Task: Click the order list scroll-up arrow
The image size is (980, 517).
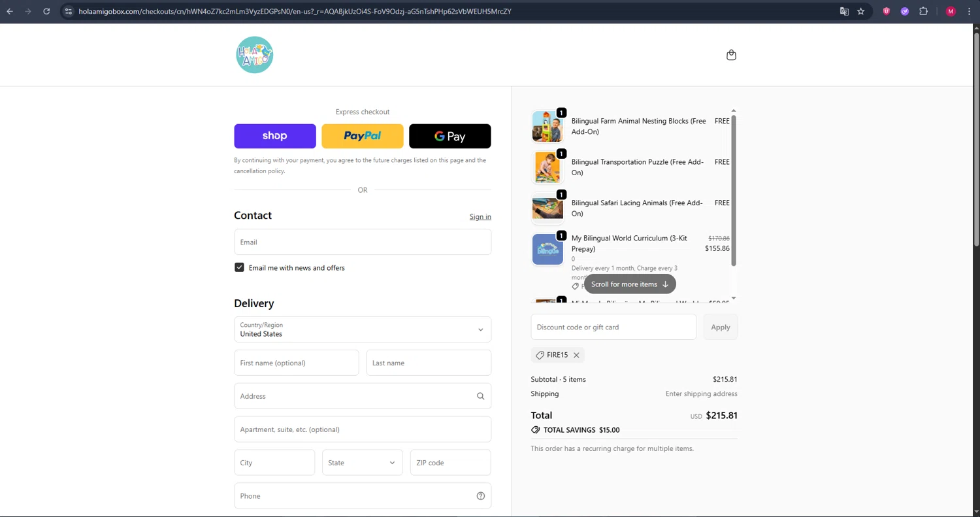Action: pos(734,110)
